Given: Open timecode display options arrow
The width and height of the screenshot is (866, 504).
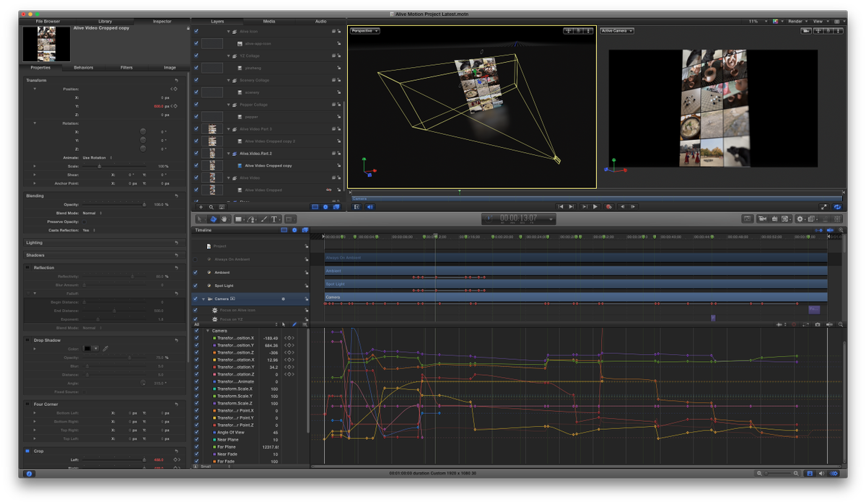Looking at the screenshot, I should click(x=551, y=219).
